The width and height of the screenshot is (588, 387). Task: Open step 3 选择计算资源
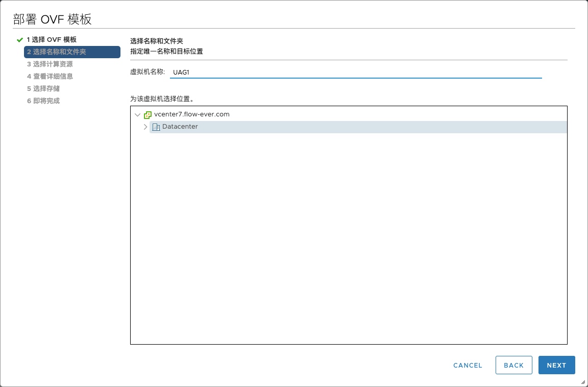50,64
